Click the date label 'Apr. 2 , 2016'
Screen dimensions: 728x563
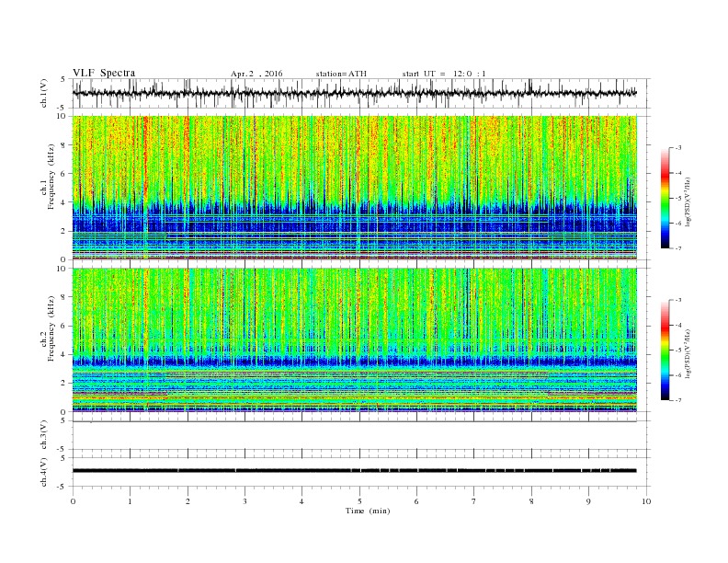click(256, 74)
